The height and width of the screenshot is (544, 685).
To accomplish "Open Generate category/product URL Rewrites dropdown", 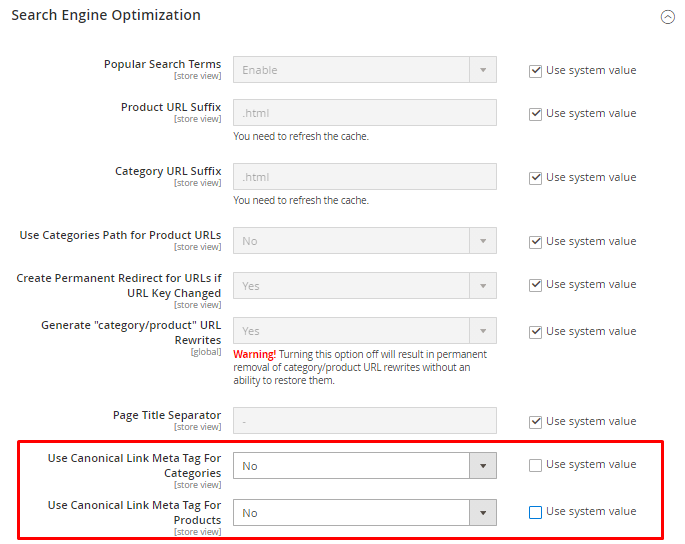I will (x=364, y=331).
